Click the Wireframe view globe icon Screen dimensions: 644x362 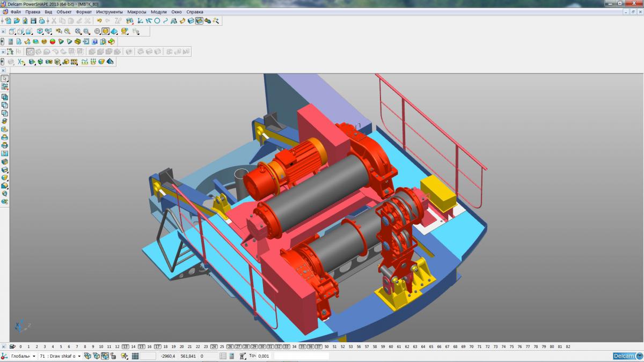pos(97,31)
